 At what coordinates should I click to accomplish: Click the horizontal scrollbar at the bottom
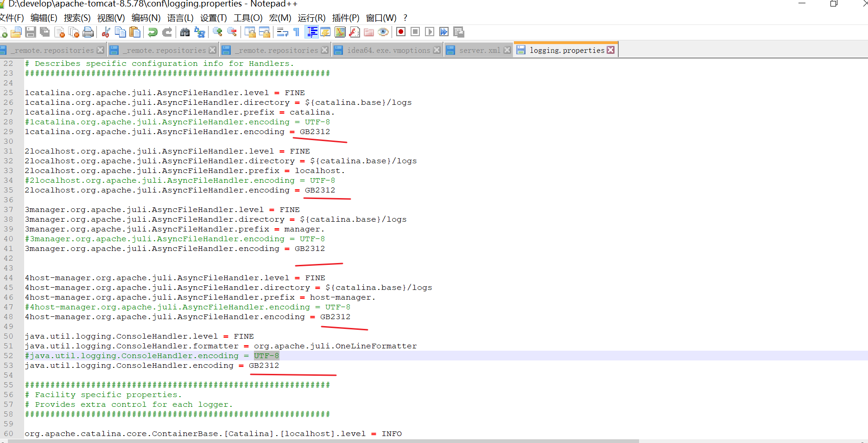click(x=323, y=441)
